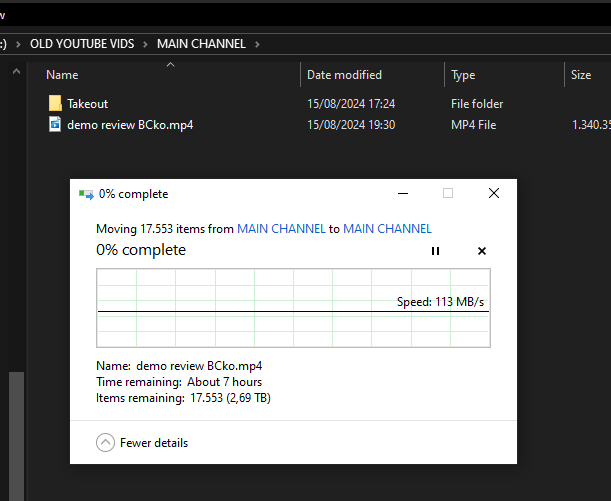Pause the file move operation
This screenshot has height=501, width=611.
(435, 251)
